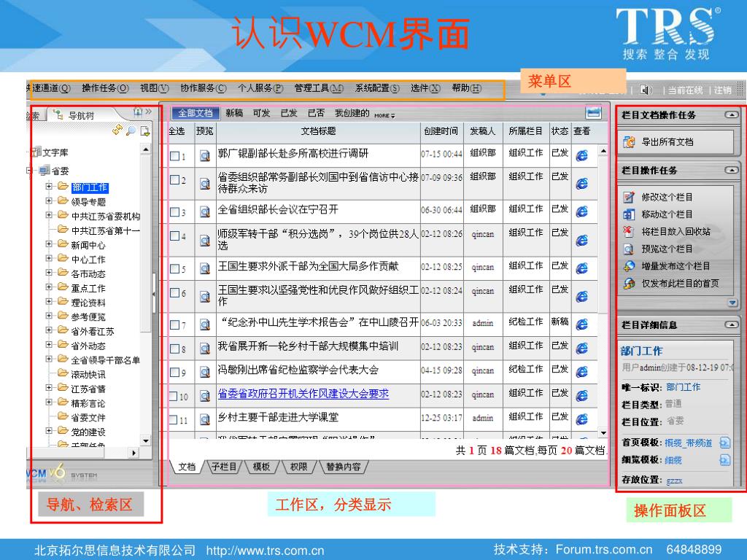Click the refresh icon above the navigation tree
This screenshot has height=560, width=747.
(117, 130)
